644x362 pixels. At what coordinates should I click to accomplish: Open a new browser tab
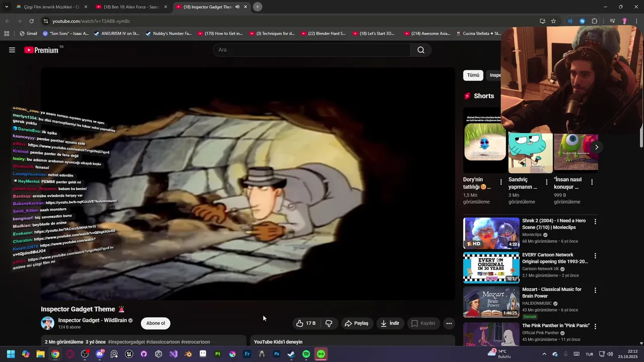[x=257, y=7]
